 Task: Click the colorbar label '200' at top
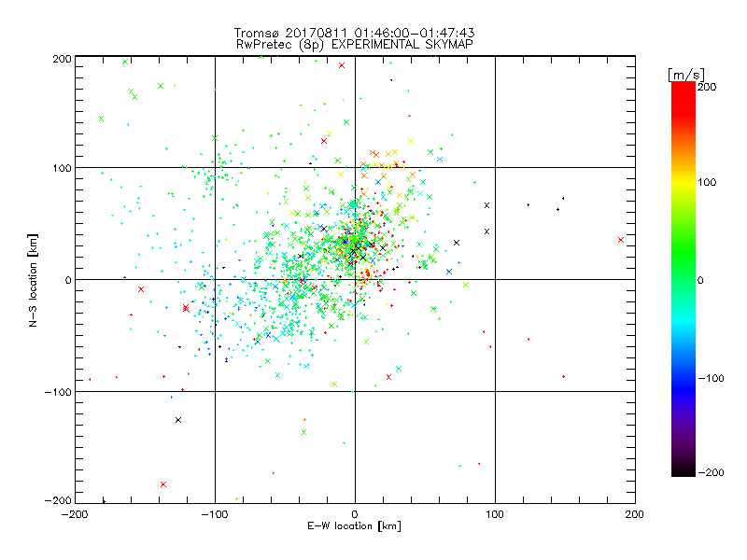coord(707,87)
